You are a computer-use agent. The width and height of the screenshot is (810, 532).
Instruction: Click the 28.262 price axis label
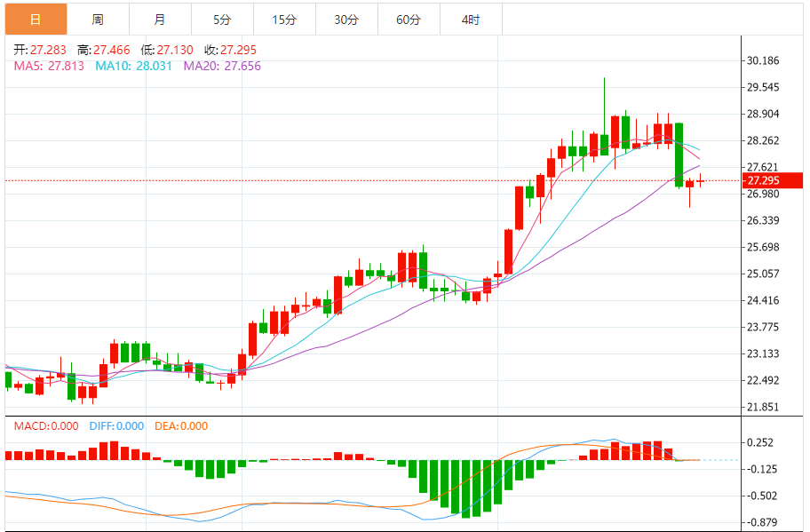tap(763, 140)
